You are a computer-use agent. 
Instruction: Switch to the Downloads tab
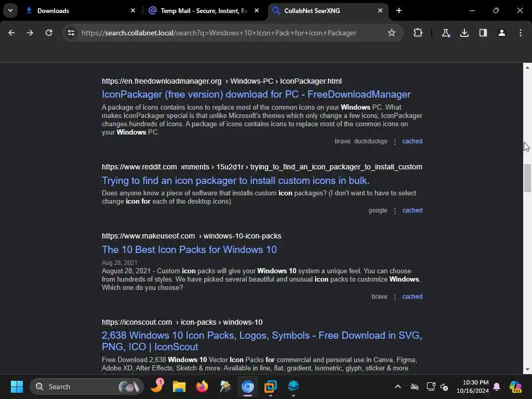80,10
